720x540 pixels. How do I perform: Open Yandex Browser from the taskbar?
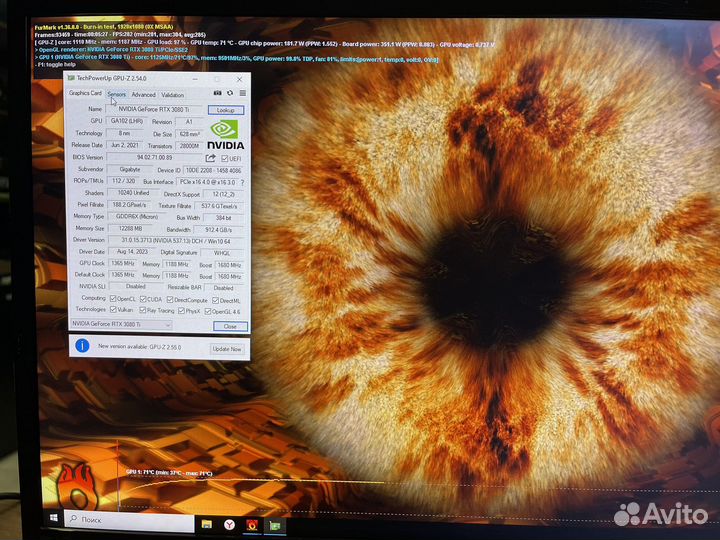click(229, 524)
